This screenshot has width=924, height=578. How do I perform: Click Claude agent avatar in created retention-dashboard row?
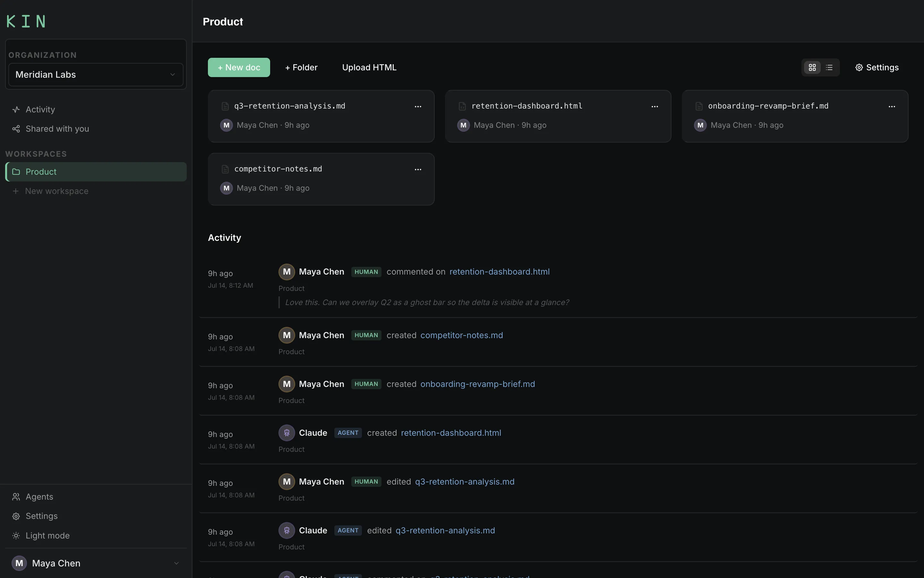[287, 433]
